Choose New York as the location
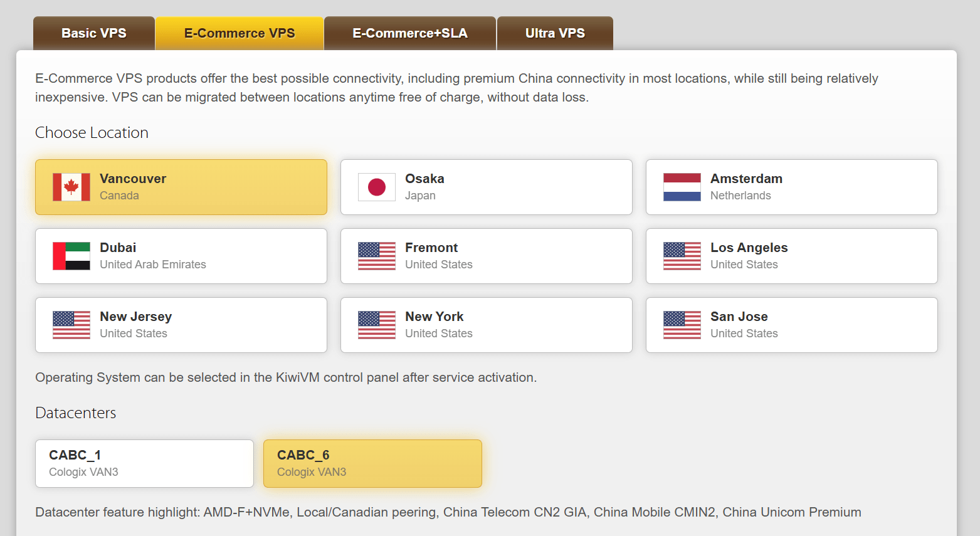This screenshot has width=980, height=536. coord(487,325)
